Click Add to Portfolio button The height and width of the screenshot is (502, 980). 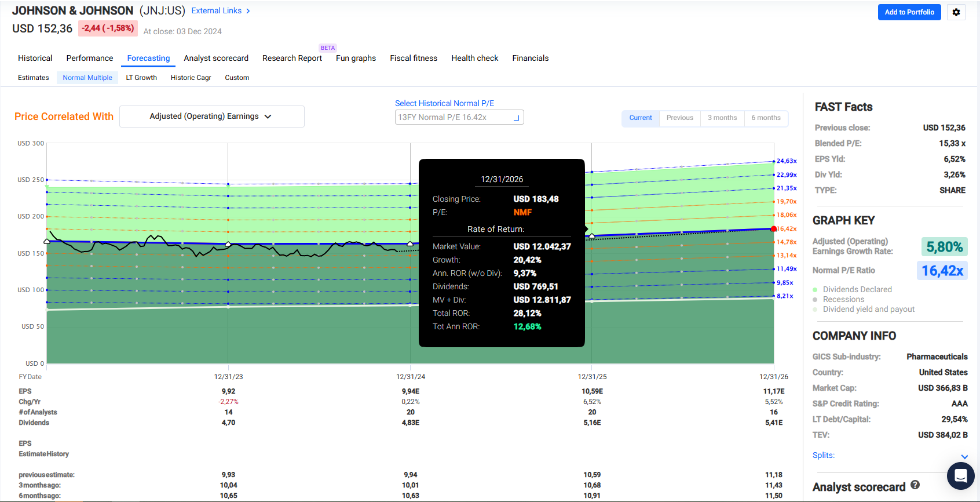pyautogui.click(x=909, y=12)
